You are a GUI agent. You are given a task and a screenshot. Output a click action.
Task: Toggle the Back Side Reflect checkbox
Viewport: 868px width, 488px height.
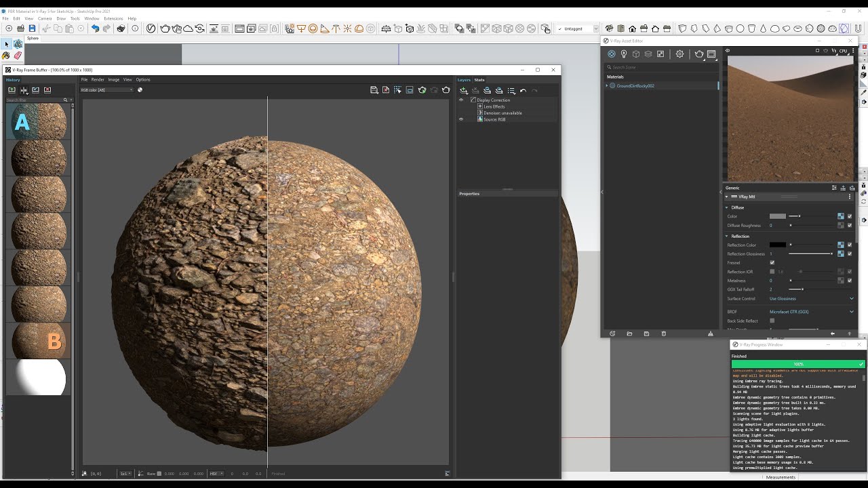[772, 321]
